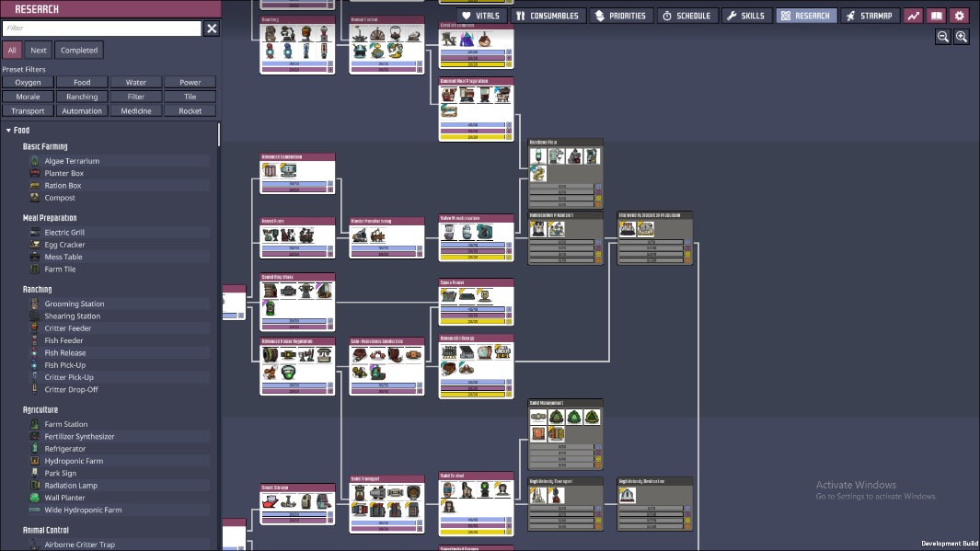Toggle the Next filter

[38, 50]
